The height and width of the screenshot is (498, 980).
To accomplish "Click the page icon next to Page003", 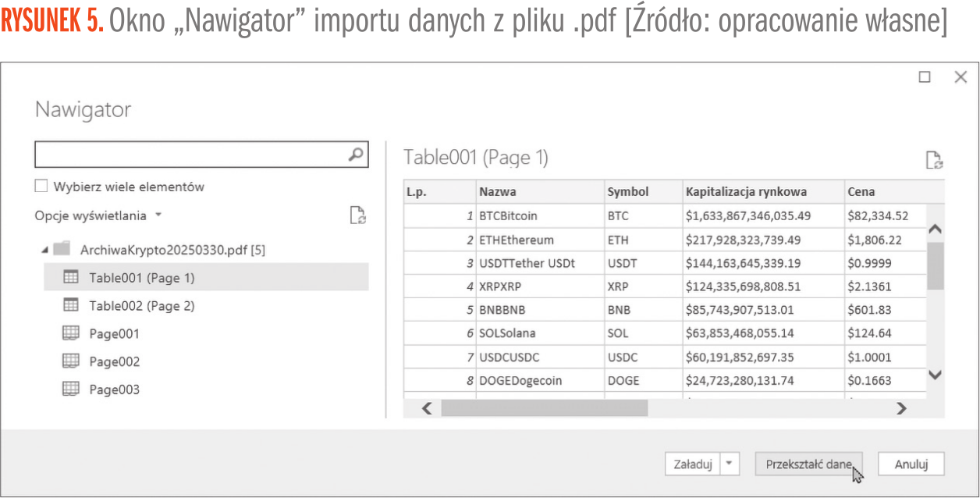I will point(70,389).
